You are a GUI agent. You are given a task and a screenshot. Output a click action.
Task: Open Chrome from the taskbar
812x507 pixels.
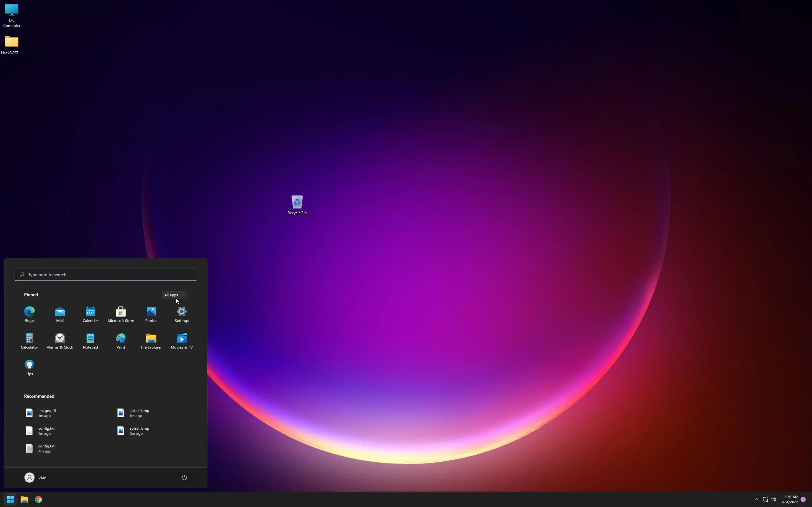[38, 499]
